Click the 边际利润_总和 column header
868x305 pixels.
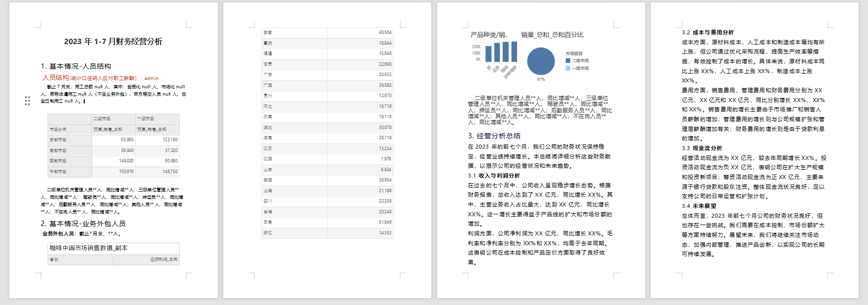coord(164,259)
